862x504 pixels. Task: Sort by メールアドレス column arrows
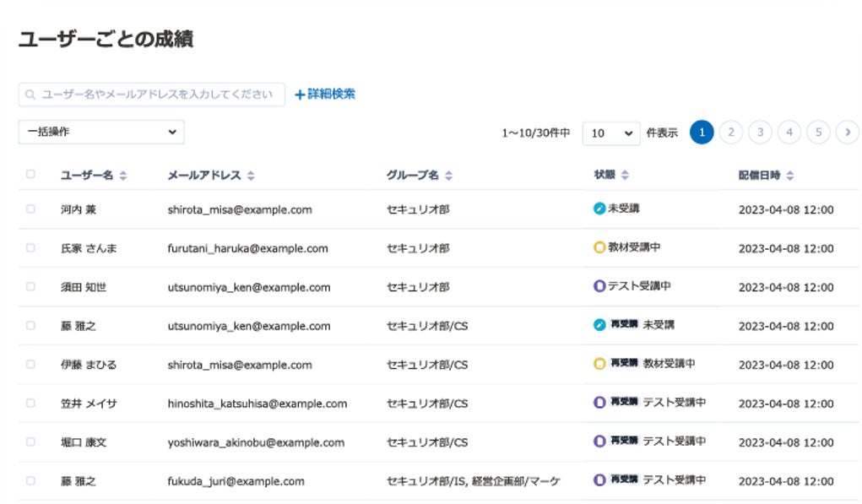(251, 176)
